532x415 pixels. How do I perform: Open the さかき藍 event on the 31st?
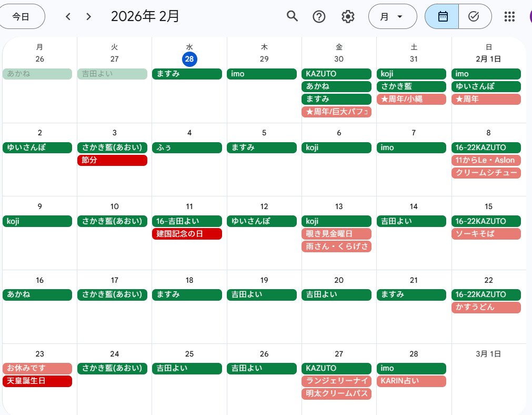(411, 86)
